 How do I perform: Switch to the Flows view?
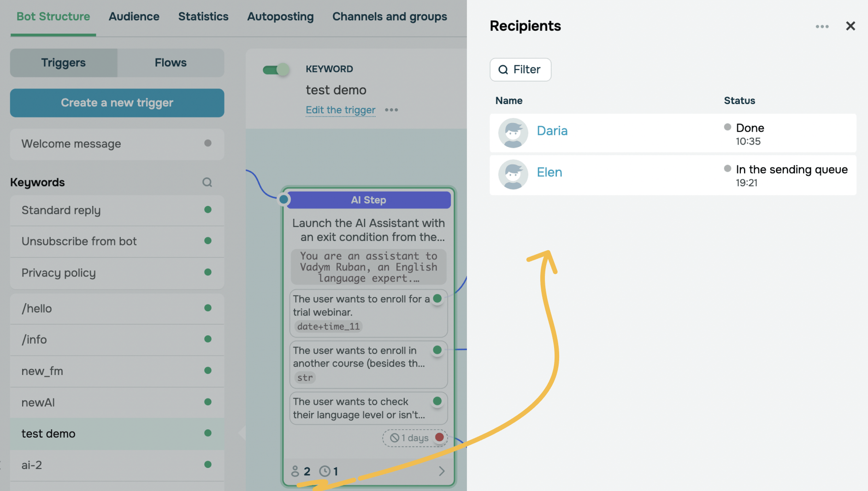pyautogui.click(x=171, y=63)
